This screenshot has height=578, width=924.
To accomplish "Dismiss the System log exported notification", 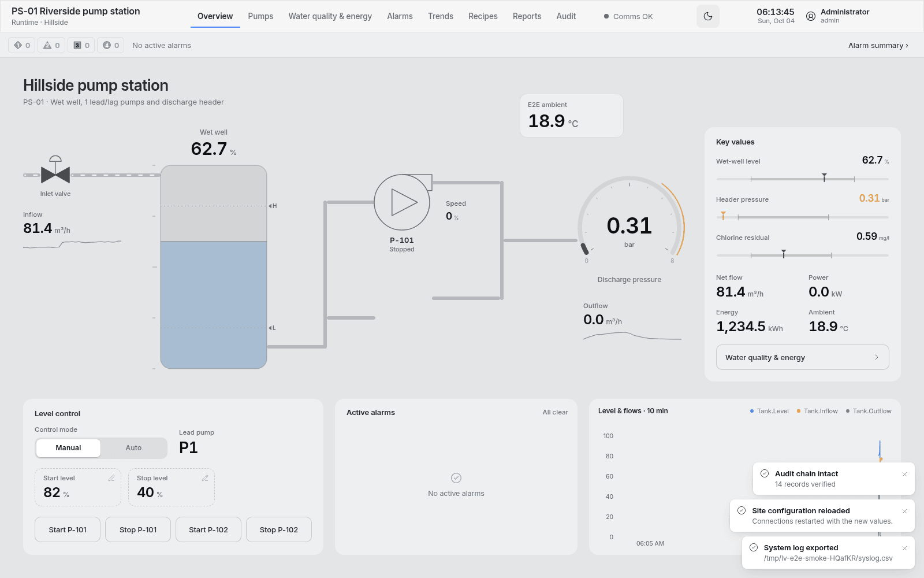I will click(904, 548).
